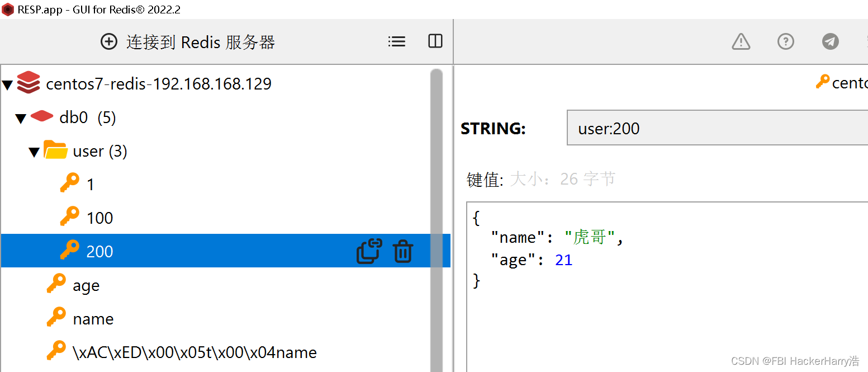
Task: Click the connect to Redis server plus icon
Action: 109,41
